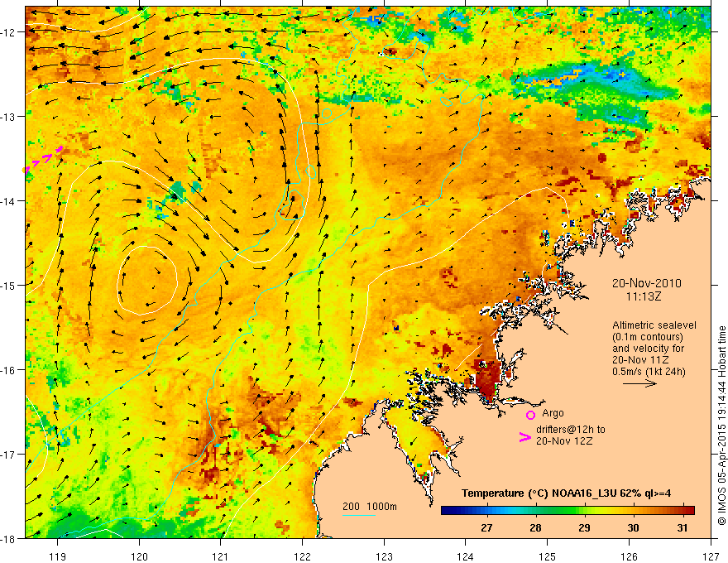
Task: Click the "0.5m/s (1kt 24h)" scale text
Action: pos(649,372)
